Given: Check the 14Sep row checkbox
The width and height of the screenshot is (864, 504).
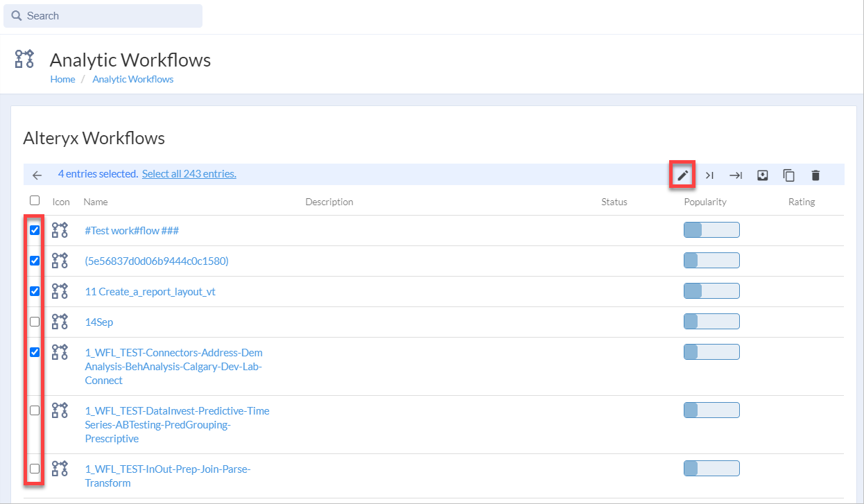Looking at the screenshot, I should [35, 322].
